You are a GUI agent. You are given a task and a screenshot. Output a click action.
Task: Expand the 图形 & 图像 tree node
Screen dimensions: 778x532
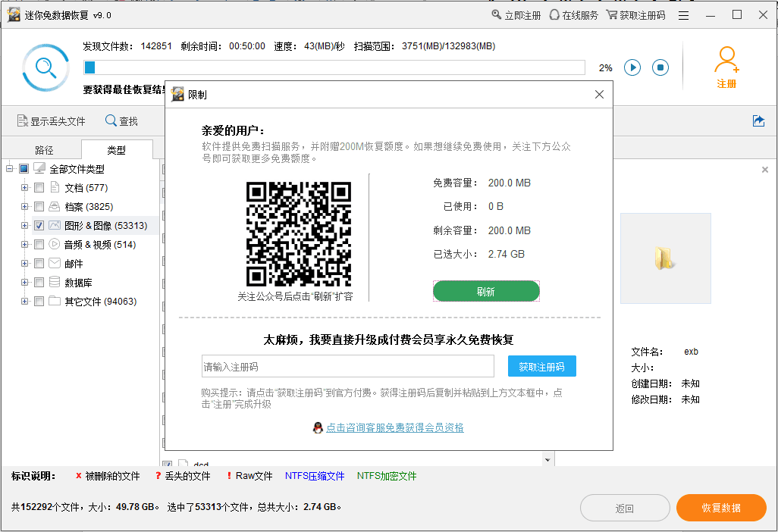[x=24, y=225]
